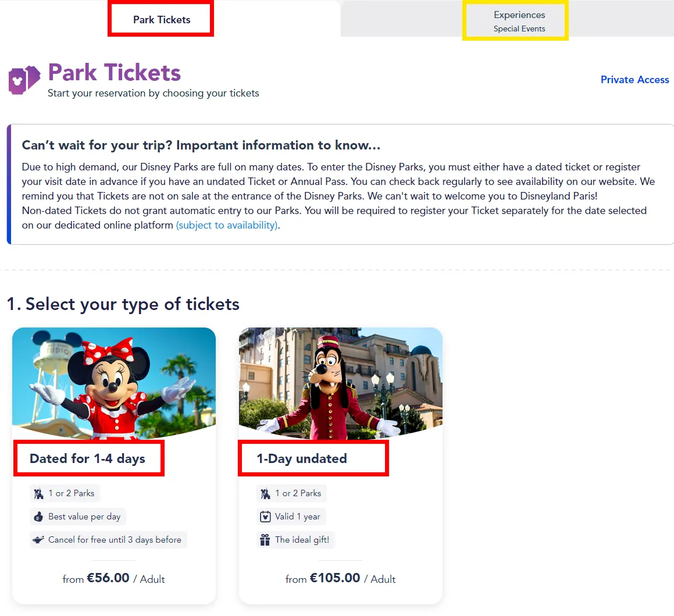Switch to the Park Tickets tab
The width and height of the screenshot is (674, 616).
coord(162,20)
